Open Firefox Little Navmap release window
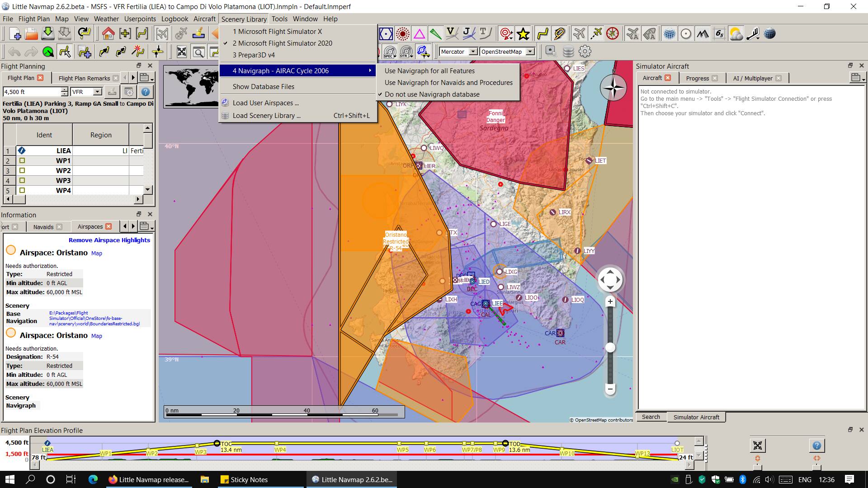Screen dimensions: 868x488 coord(149,479)
